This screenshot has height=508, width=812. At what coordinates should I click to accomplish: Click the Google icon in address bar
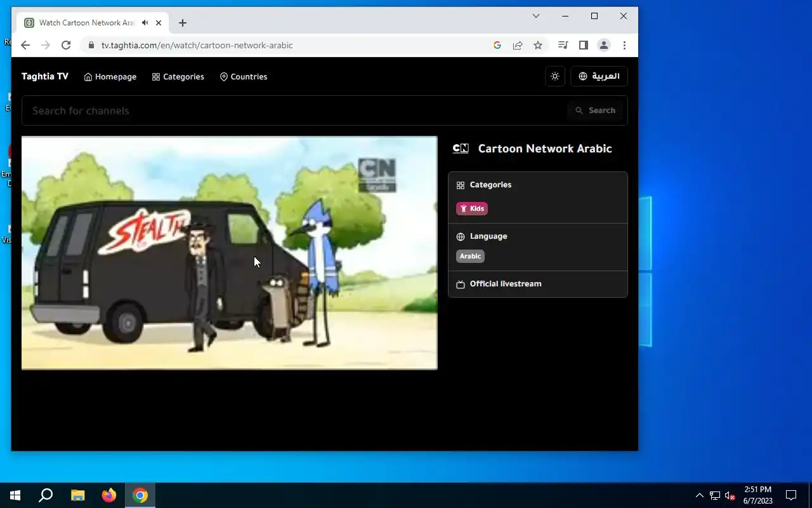pos(497,45)
